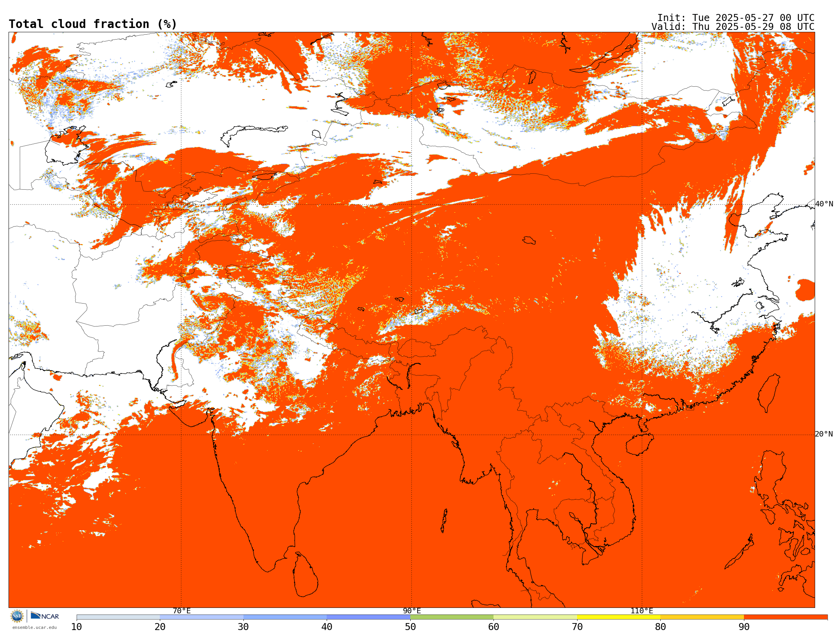The height and width of the screenshot is (632, 840).
Task: Pick the 60–70 pale yellow-green colorbar swatch
Action: pyautogui.click(x=535, y=617)
